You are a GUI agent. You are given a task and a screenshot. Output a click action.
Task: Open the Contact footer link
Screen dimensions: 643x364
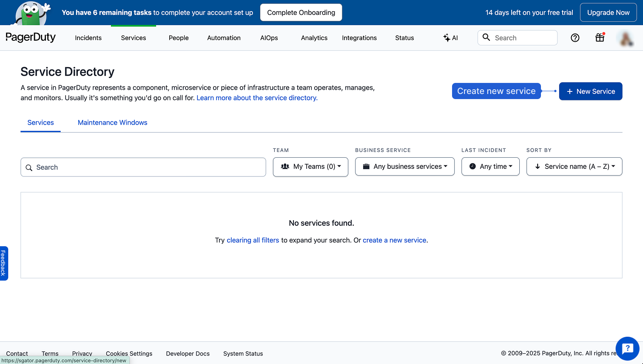17,353
